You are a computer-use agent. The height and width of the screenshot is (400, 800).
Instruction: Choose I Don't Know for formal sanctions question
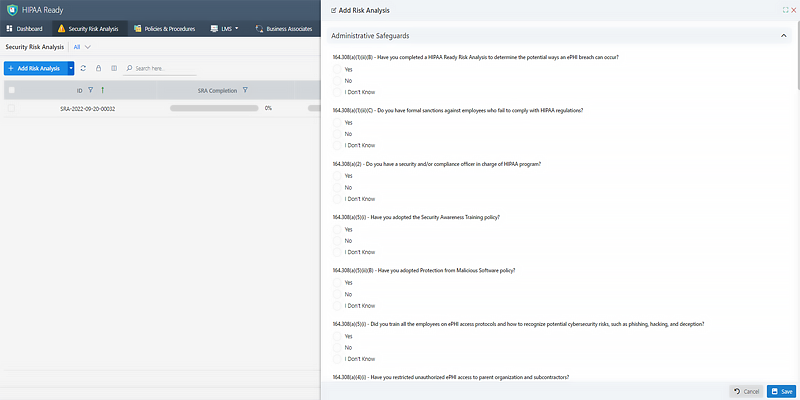pos(337,145)
